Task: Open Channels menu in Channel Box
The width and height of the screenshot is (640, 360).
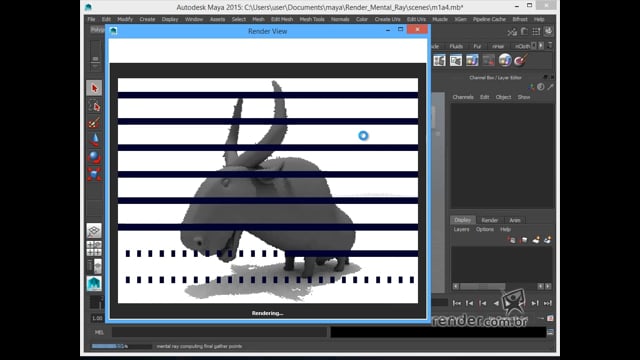Action: [x=463, y=97]
